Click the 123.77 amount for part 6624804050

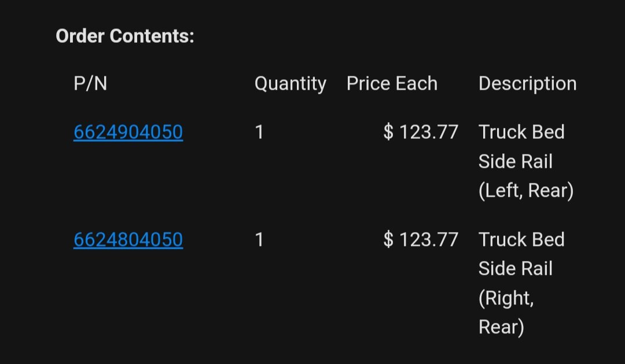428,240
